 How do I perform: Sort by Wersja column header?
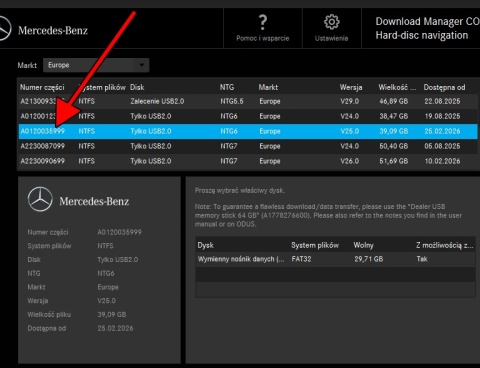pos(351,87)
